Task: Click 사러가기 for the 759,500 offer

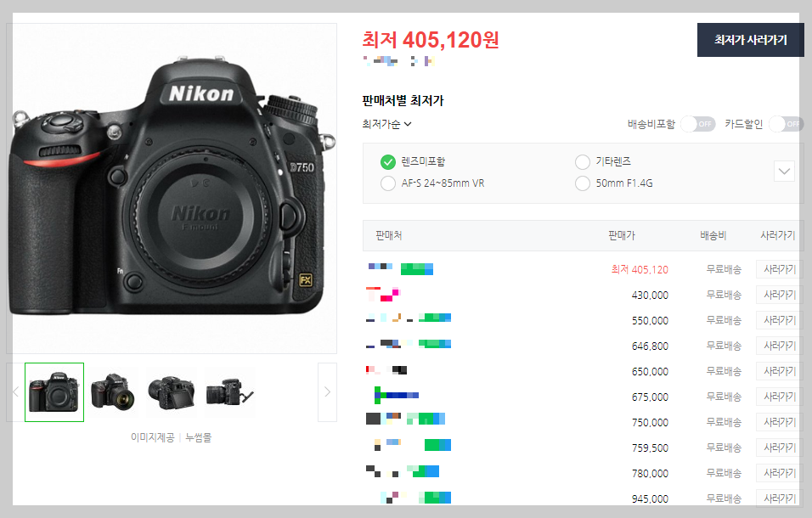Action: click(x=780, y=448)
